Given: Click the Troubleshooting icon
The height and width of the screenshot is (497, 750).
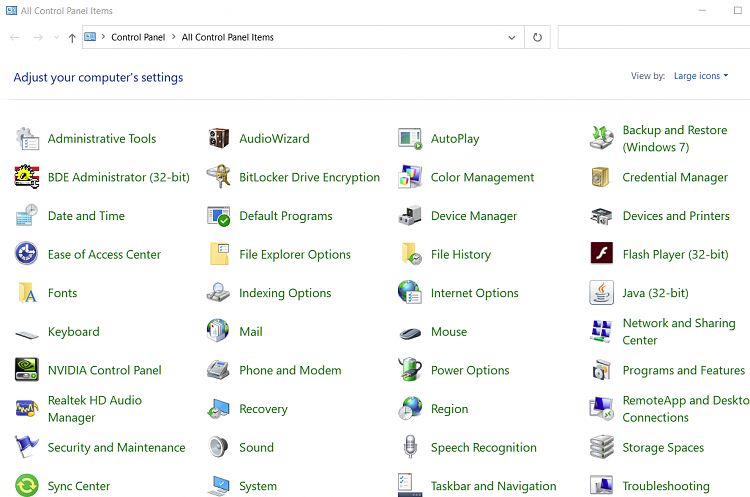Looking at the screenshot, I should [601, 485].
